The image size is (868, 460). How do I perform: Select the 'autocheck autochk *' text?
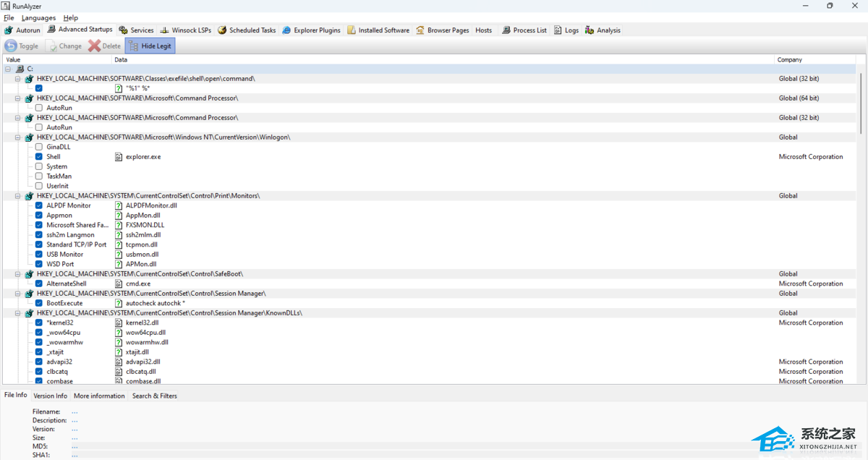[156, 303]
